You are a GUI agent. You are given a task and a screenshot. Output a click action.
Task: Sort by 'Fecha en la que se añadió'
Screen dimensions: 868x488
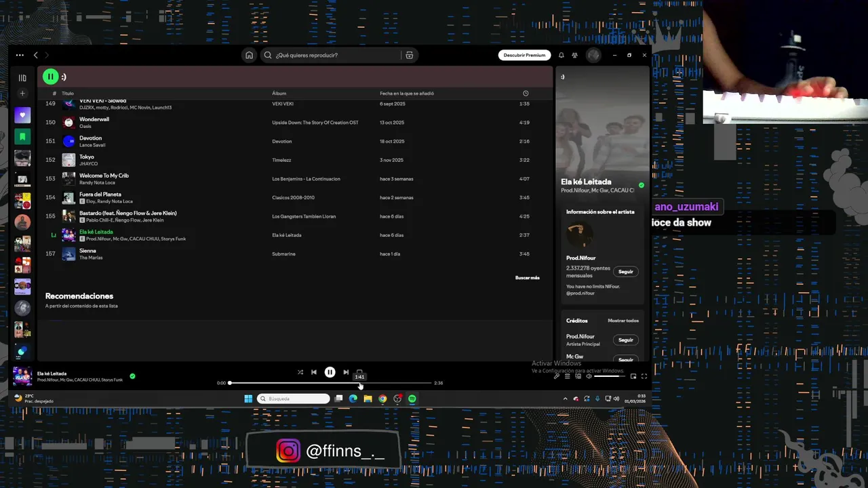tap(407, 94)
